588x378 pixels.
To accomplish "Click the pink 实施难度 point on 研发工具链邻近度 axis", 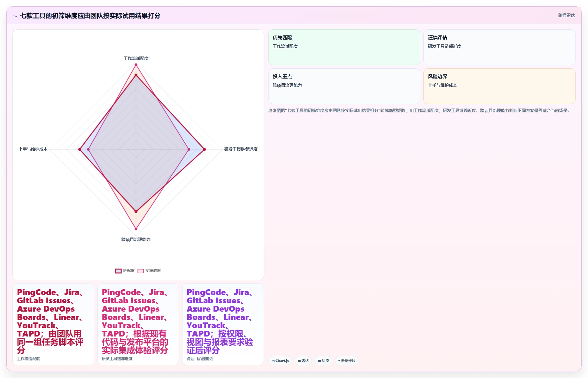I will pyautogui.click(x=189, y=149).
